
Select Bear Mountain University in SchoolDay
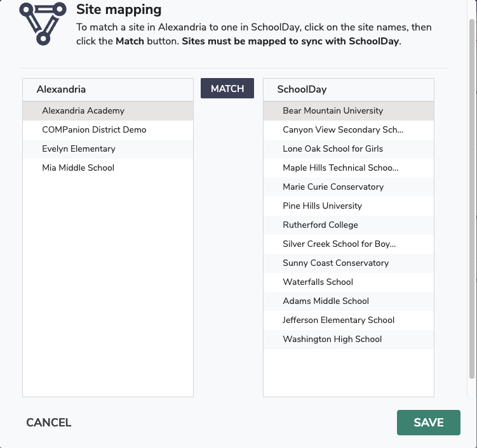coord(349,110)
